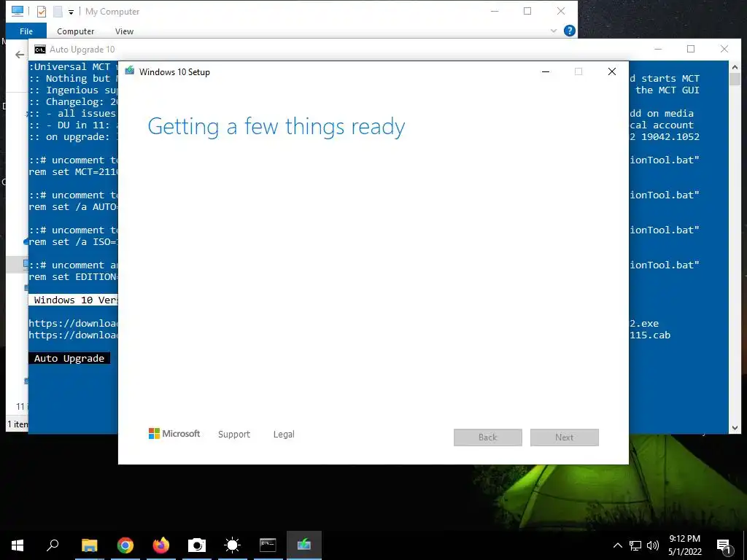747x560 pixels.
Task: Click the show desktop sliver
Action: (x=745, y=545)
